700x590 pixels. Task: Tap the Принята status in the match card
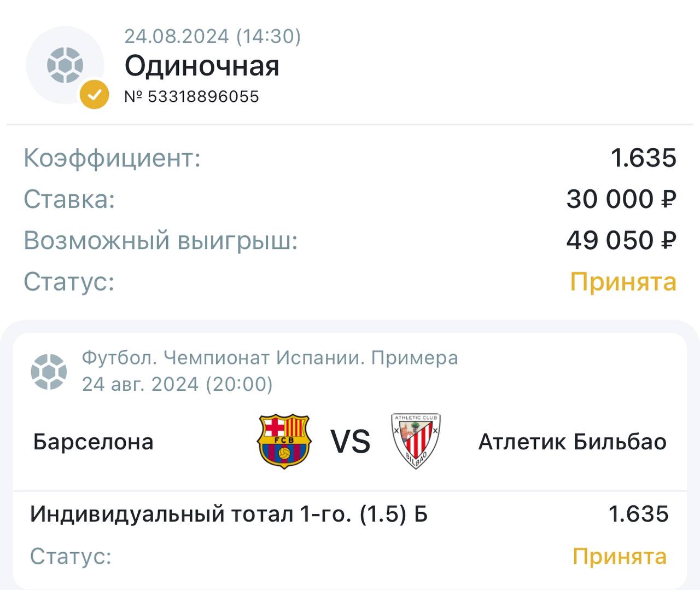pyautogui.click(x=620, y=557)
